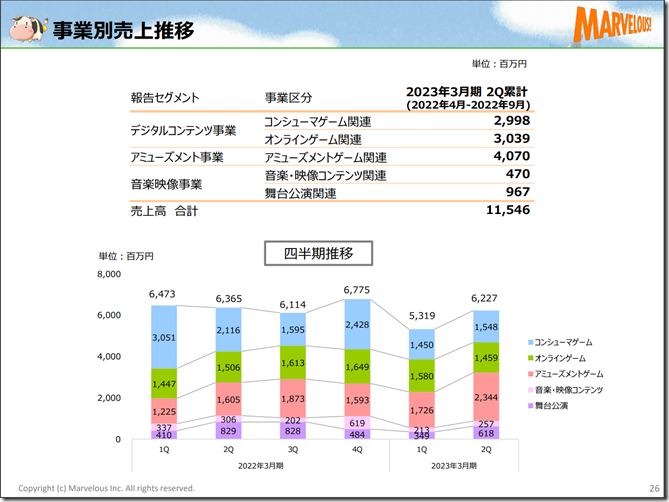Screen dimensions: 669x502
Task: Select the slide title 事業別売上推移
Action: pyautogui.click(x=123, y=30)
